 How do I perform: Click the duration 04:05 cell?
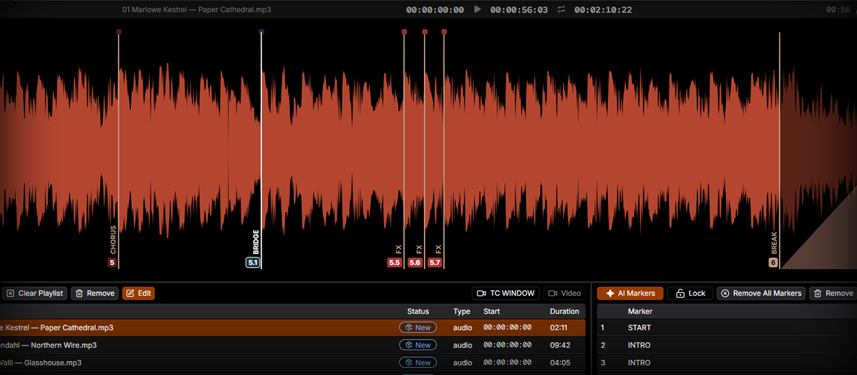pos(559,362)
